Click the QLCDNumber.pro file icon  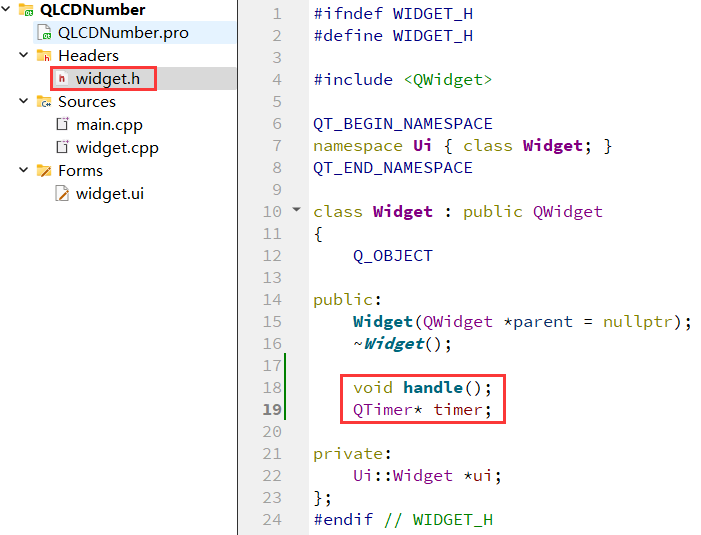click(x=44, y=33)
